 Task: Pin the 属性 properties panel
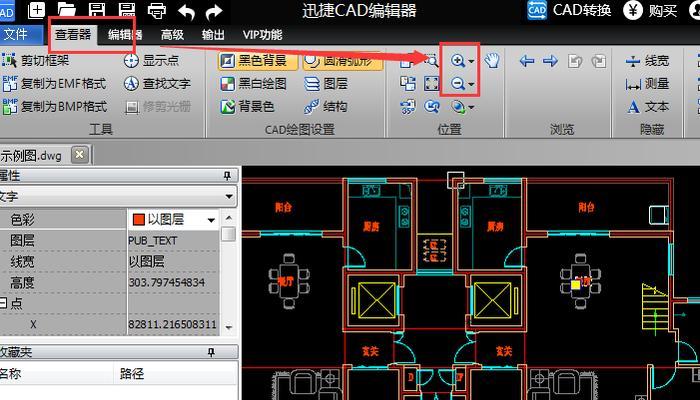(227, 175)
